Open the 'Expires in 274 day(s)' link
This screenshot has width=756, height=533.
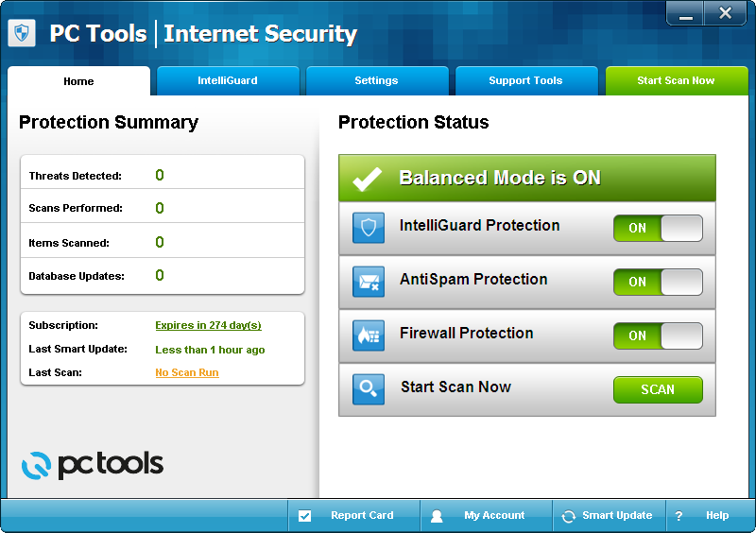tap(208, 325)
